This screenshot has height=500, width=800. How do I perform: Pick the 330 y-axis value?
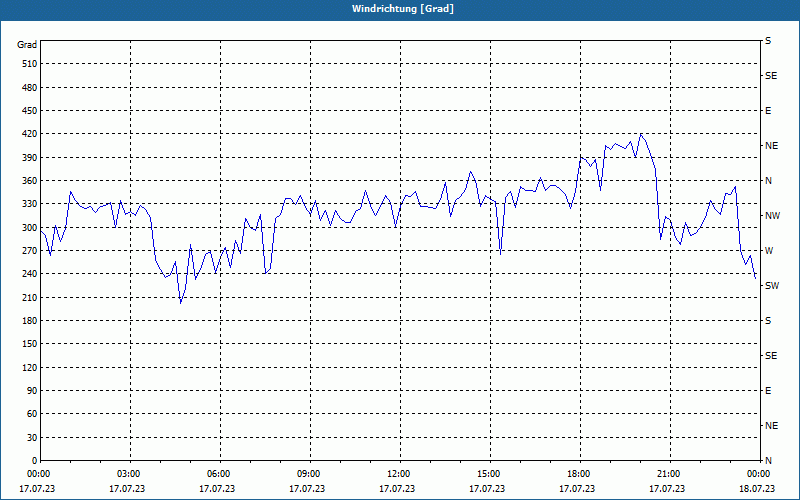coord(30,204)
